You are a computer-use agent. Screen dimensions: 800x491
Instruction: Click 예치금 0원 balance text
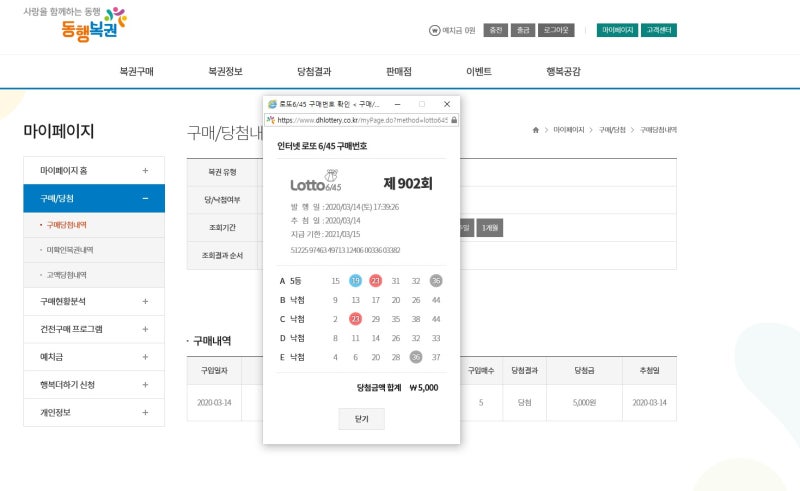[x=459, y=31]
